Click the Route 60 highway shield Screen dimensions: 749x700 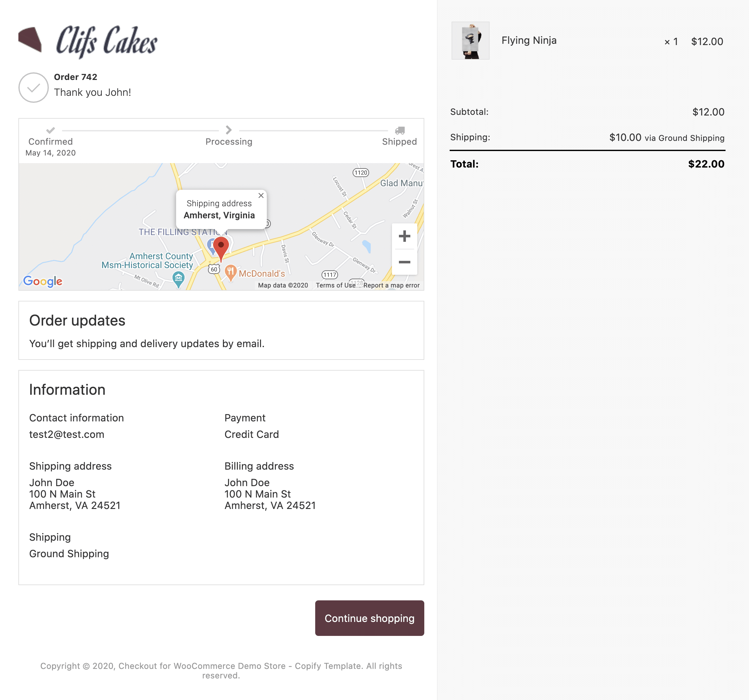(x=214, y=269)
